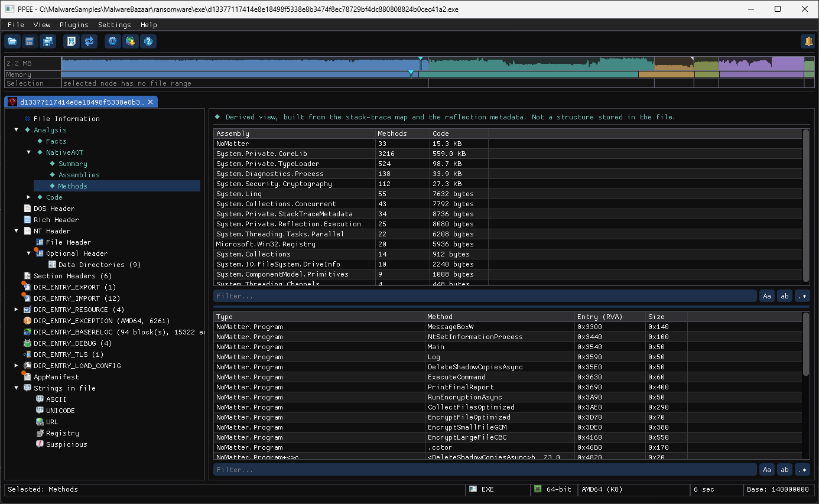Click the EBFO hex document toolbar icon
The image size is (819, 504).
coord(71,41)
